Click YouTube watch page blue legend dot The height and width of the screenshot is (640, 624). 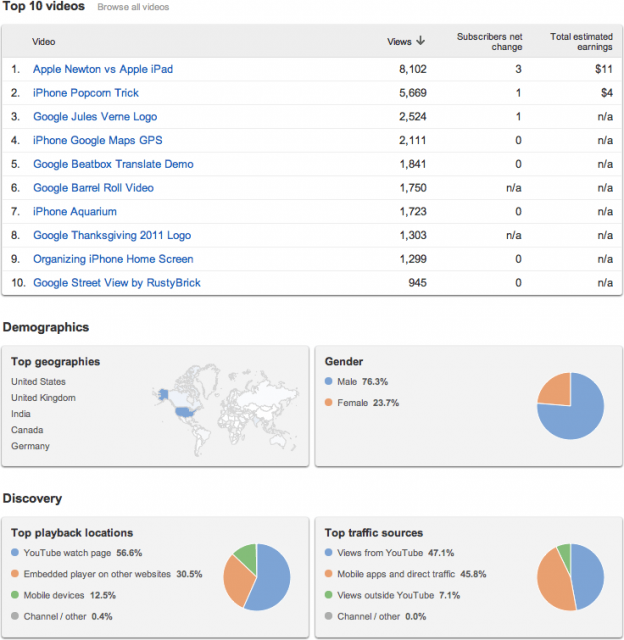15,552
